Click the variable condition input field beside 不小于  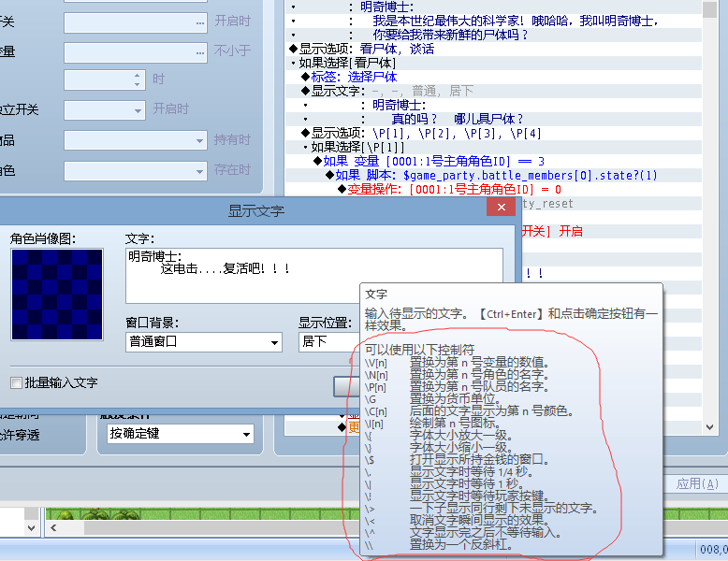(x=136, y=52)
